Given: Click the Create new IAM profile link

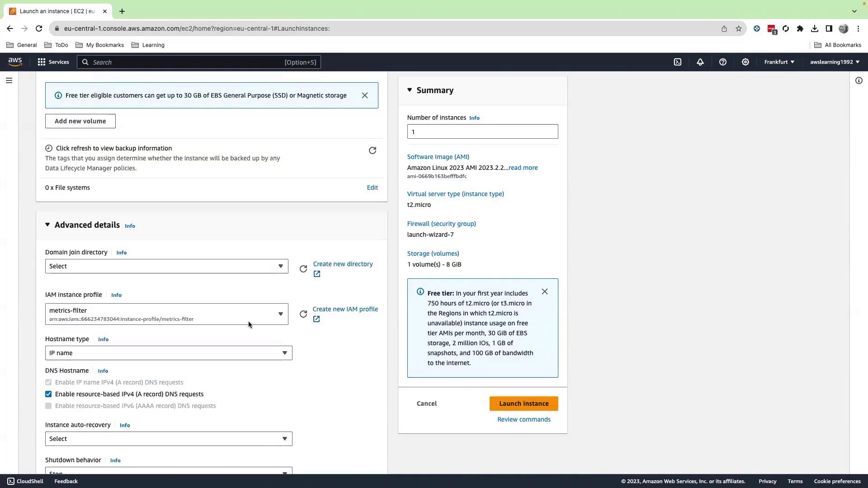Looking at the screenshot, I should (x=345, y=309).
